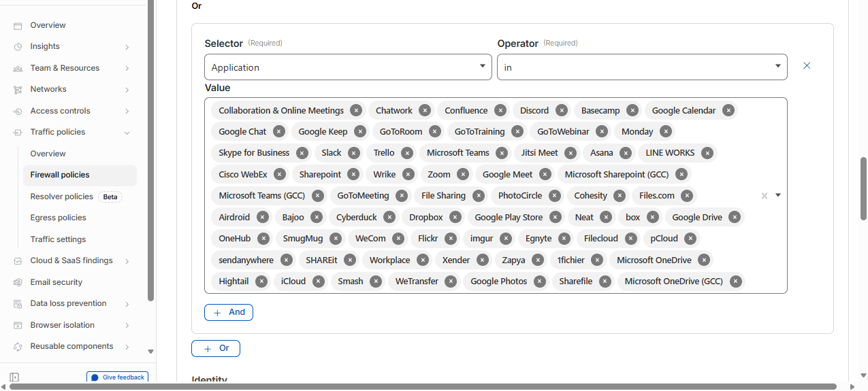Expand the Insights menu
The width and height of the screenshot is (868, 391).
[127, 47]
